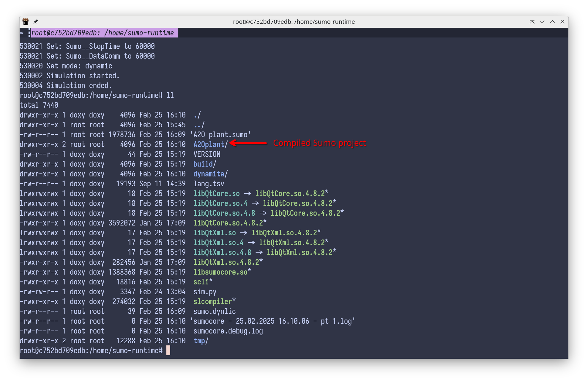The width and height of the screenshot is (588, 382).
Task: Click the keep-above-others window icon
Action: click(532, 22)
